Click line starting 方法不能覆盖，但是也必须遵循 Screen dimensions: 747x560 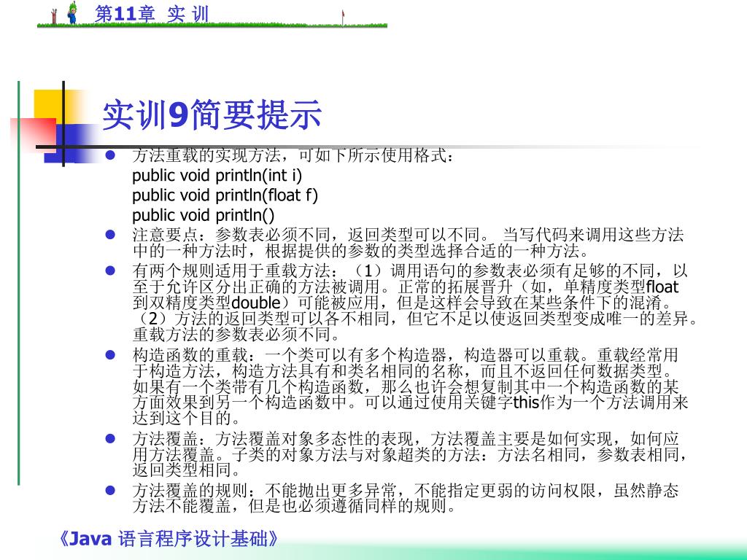coord(294,506)
